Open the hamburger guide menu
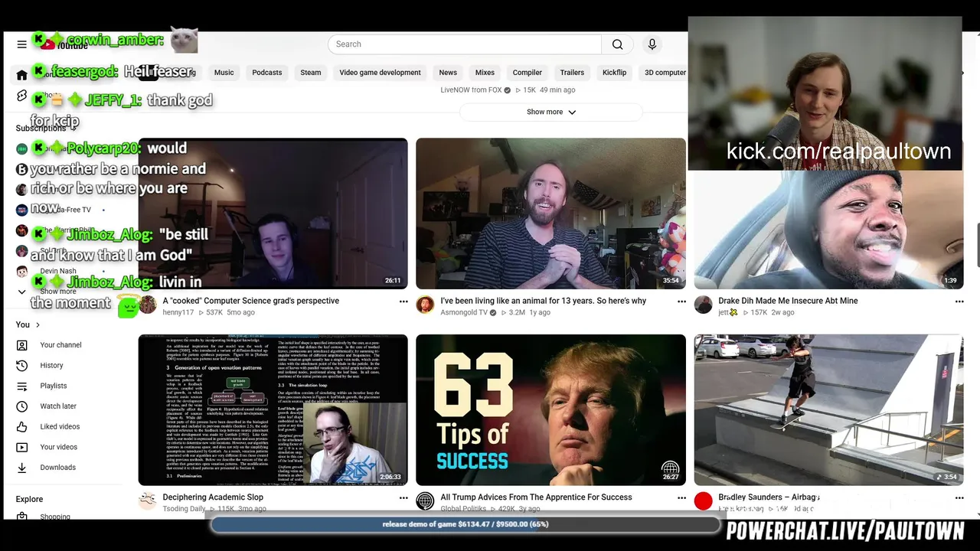Image resolution: width=980 pixels, height=551 pixels. click(21, 44)
